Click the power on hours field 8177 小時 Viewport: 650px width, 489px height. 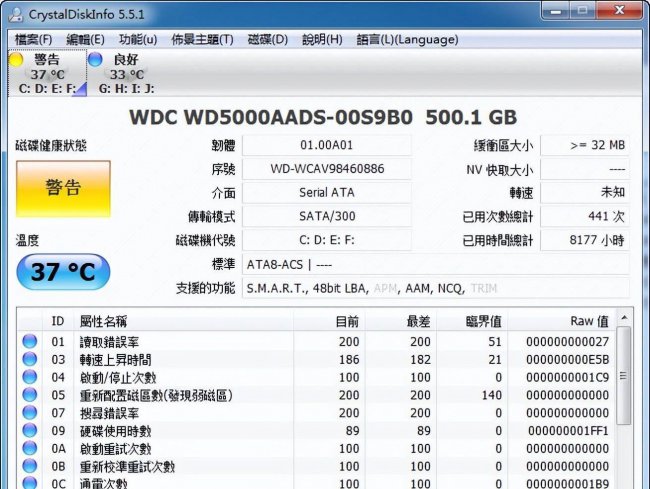585,240
